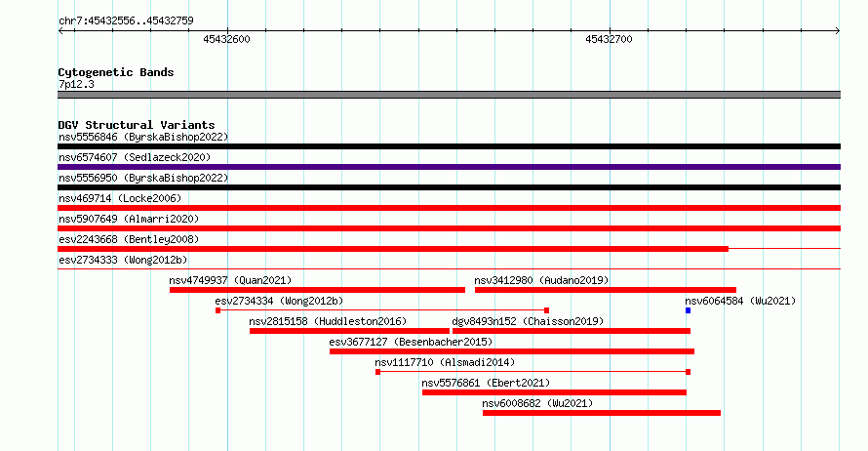Open variant nsv5907649 (Almarri2020) label
This screenshot has width=868, height=451.
coord(129,219)
